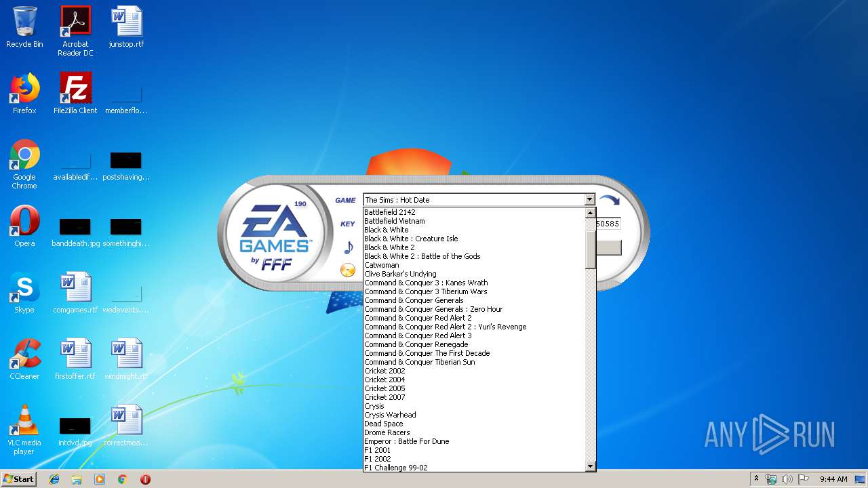The image size is (868, 488).
Task: Click the scroll down arrow of the game list
Action: pos(590,466)
